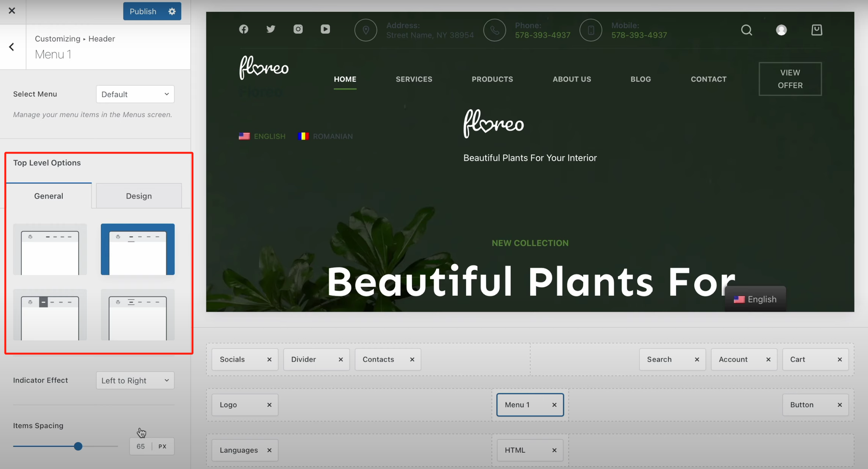Click the YouTube icon in header
Viewport: 868px width, 469px height.
coord(325,29)
